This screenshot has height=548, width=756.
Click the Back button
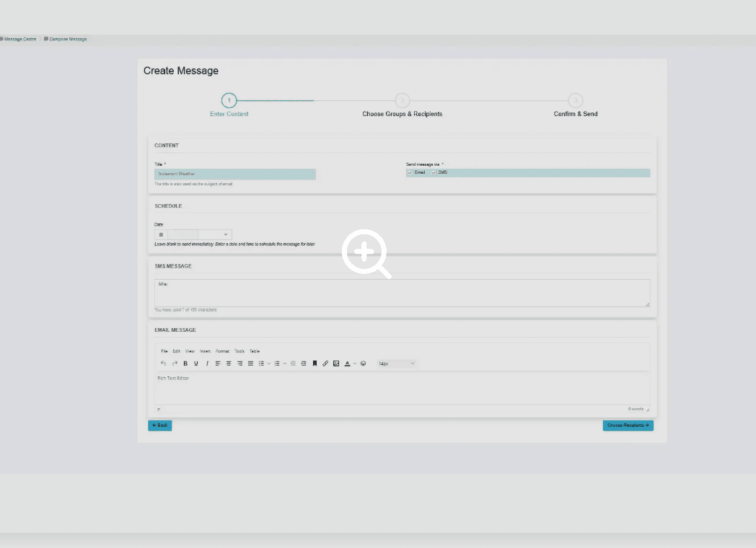point(159,425)
